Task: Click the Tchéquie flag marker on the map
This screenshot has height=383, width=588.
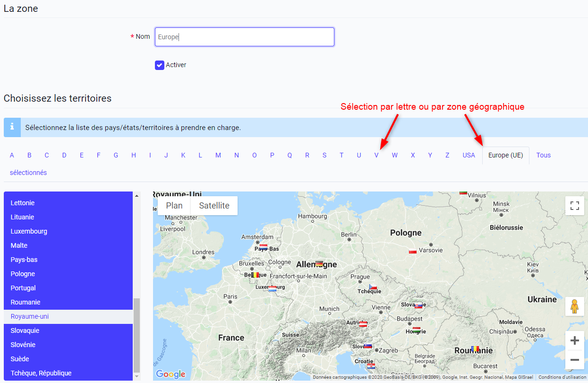Action: pyautogui.click(x=373, y=286)
